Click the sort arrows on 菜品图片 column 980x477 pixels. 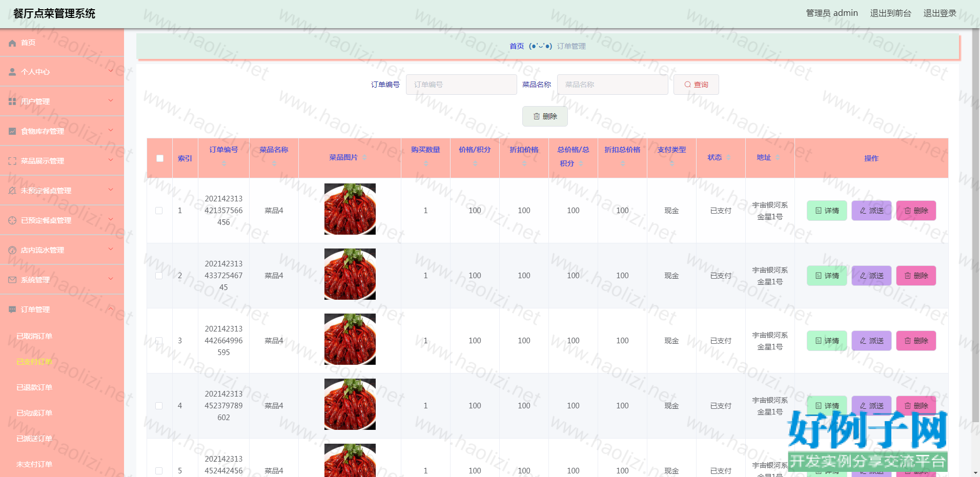(x=364, y=157)
